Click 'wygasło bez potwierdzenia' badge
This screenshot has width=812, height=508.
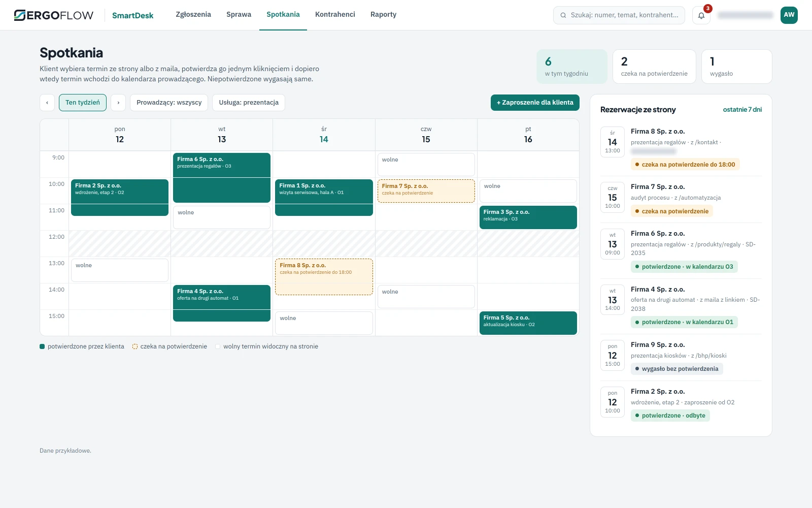677,369
